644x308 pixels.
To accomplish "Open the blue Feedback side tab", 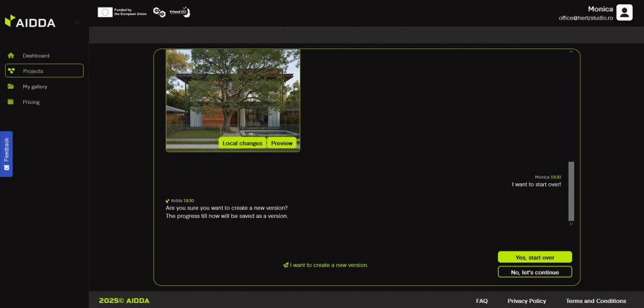I will click(x=6, y=154).
